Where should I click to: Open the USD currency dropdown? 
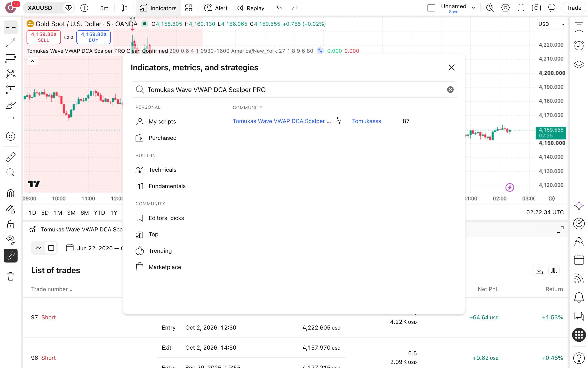click(551, 24)
